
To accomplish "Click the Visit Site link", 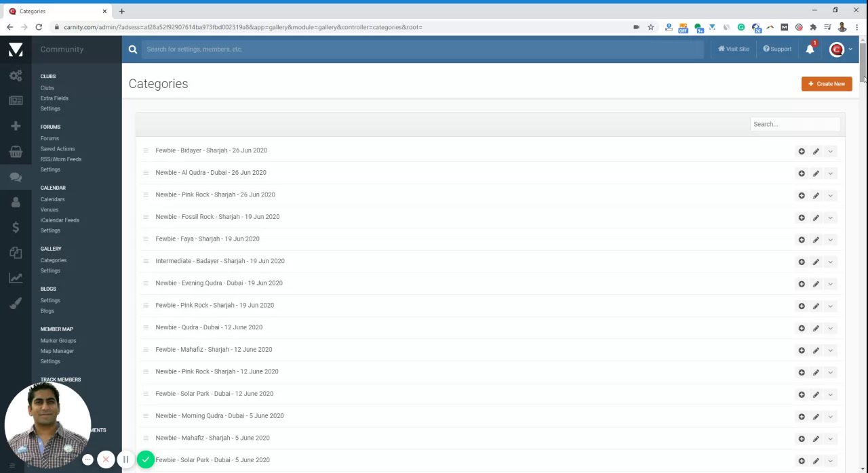I will (x=734, y=49).
